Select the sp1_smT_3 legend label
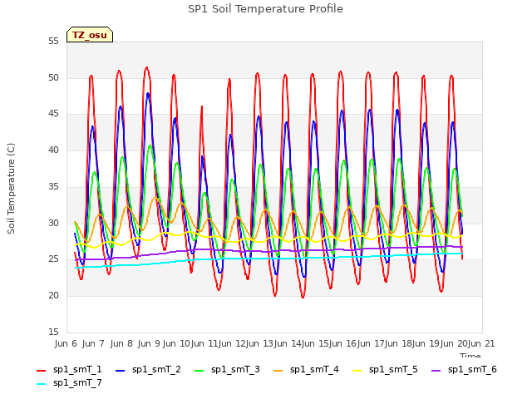Image resolution: width=532 pixels, height=399 pixels. (235, 369)
